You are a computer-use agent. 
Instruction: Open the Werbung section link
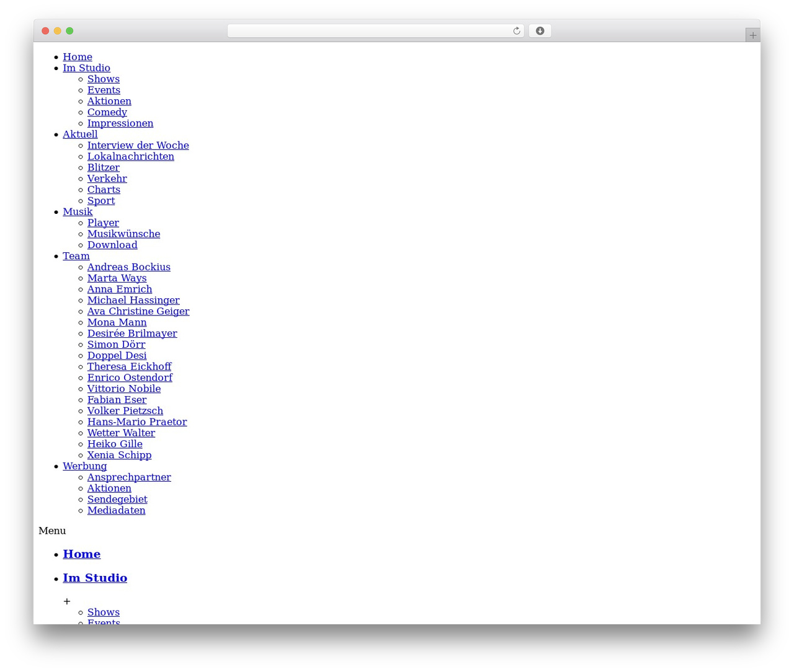[x=84, y=466]
